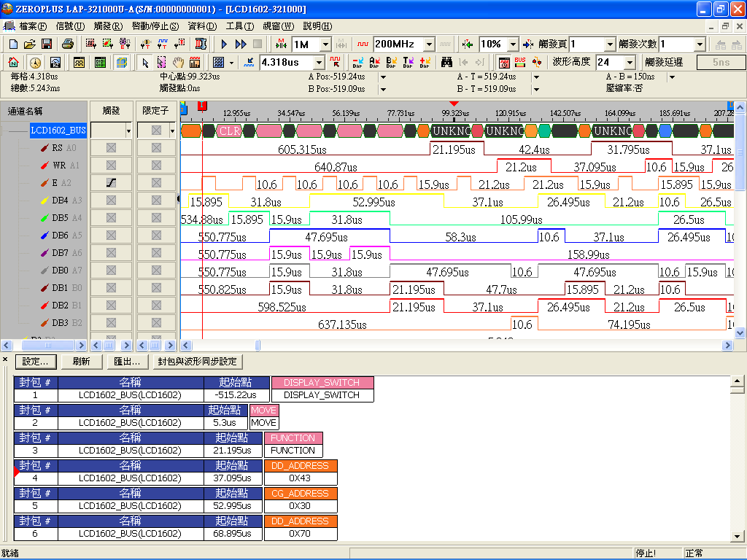Click the BUS packet list icon
The width and height of the screenshot is (747, 560).
[519, 62]
